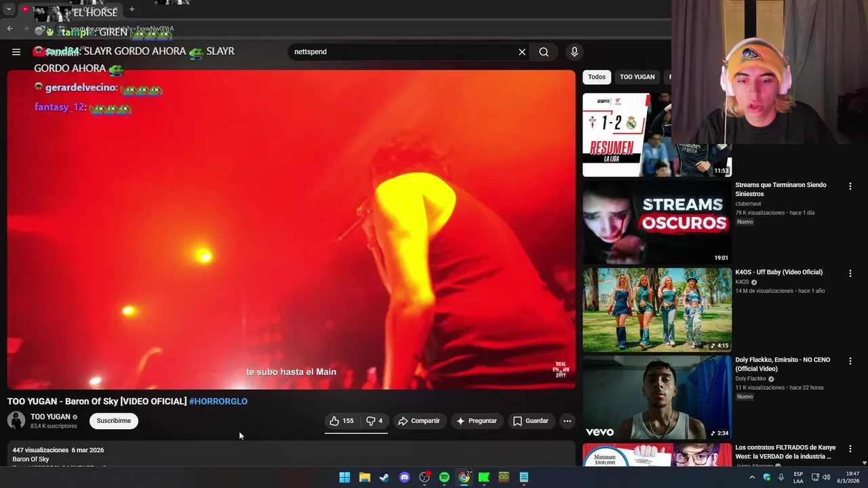Open the YouTube hamburger guide menu

pyautogui.click(x=16, y=52)
